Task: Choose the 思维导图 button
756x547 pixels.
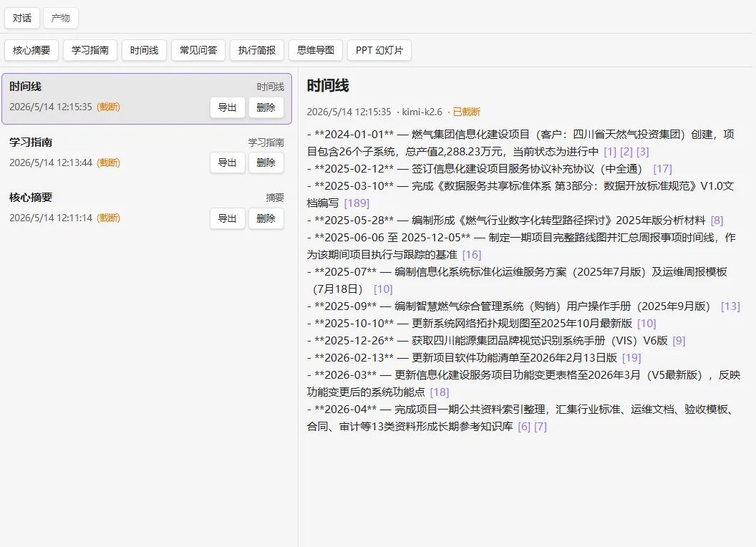Action: [316, 50]
